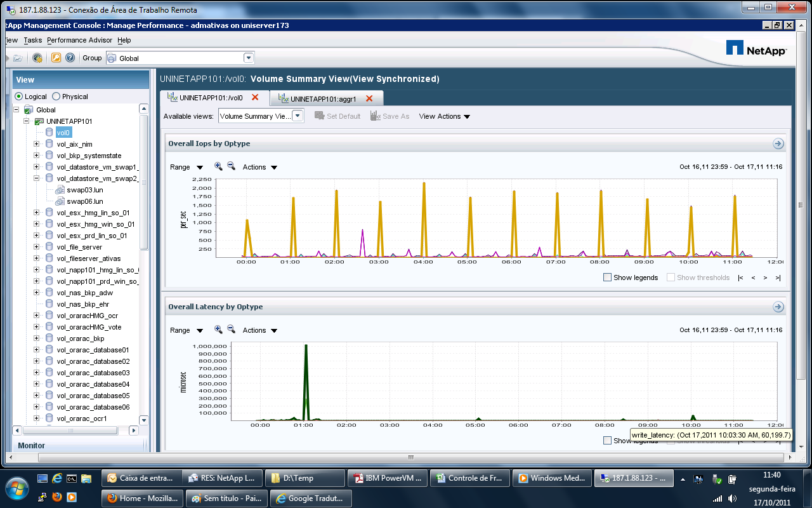The image size is (812, 508).
Task: Select swap03.lun in the tree
Action: pyautogui.click(x=84, y=190)
